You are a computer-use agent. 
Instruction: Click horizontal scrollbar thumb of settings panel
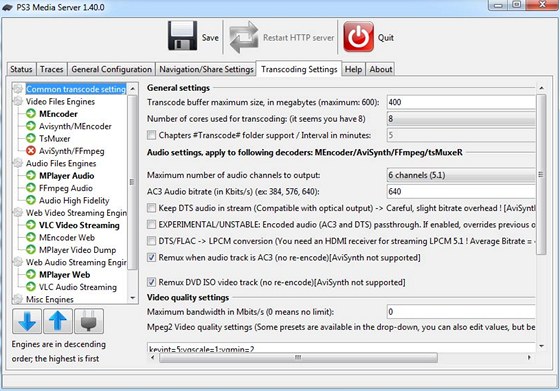298,357
